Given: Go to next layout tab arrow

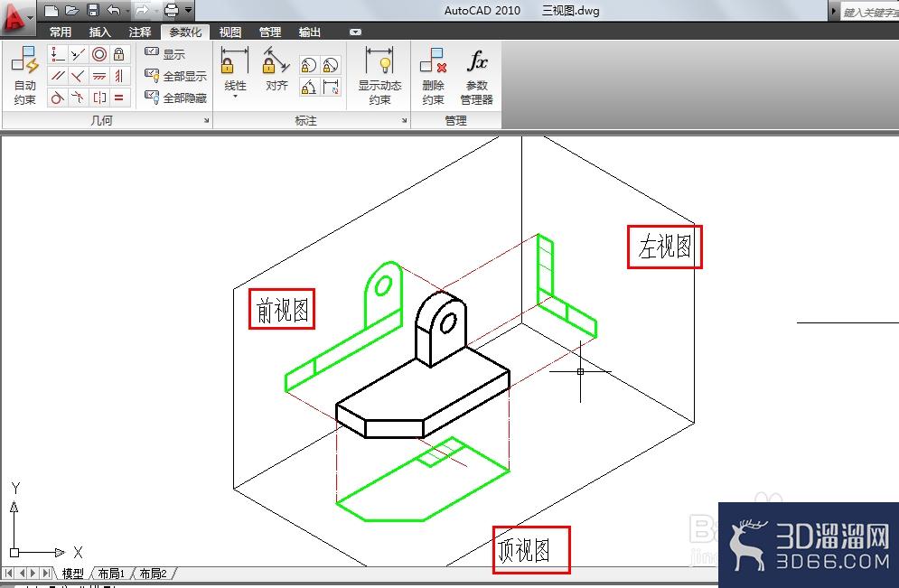Looking at the screenshot, I should click(x=33, y=574).
